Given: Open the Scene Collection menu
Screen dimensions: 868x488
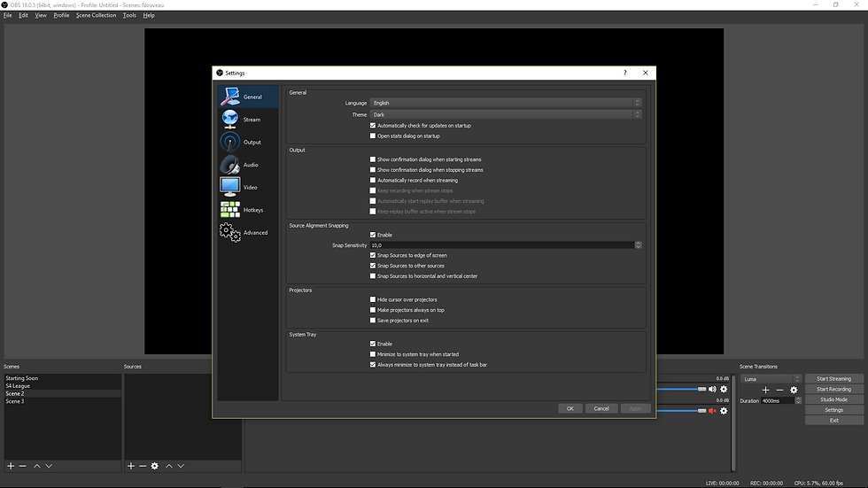Looking at the screenshot, I should (x=96, y=15).
